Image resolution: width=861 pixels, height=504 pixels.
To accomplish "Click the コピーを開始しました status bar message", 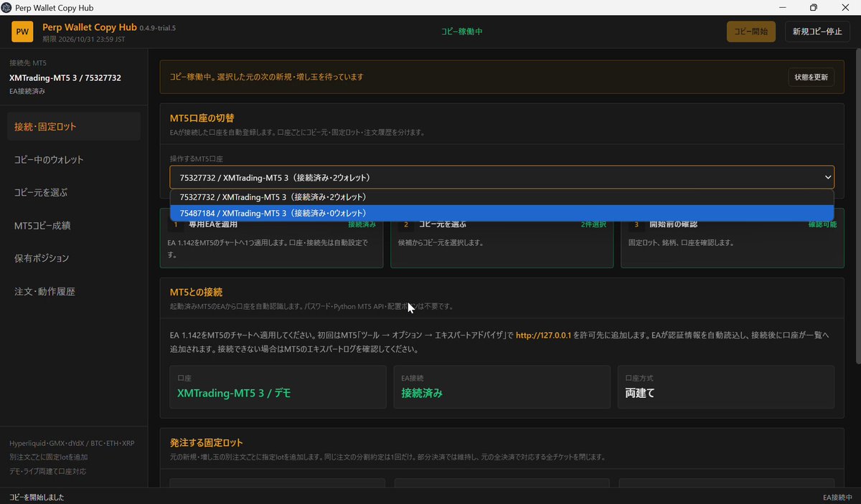I will tap(37, 498).
